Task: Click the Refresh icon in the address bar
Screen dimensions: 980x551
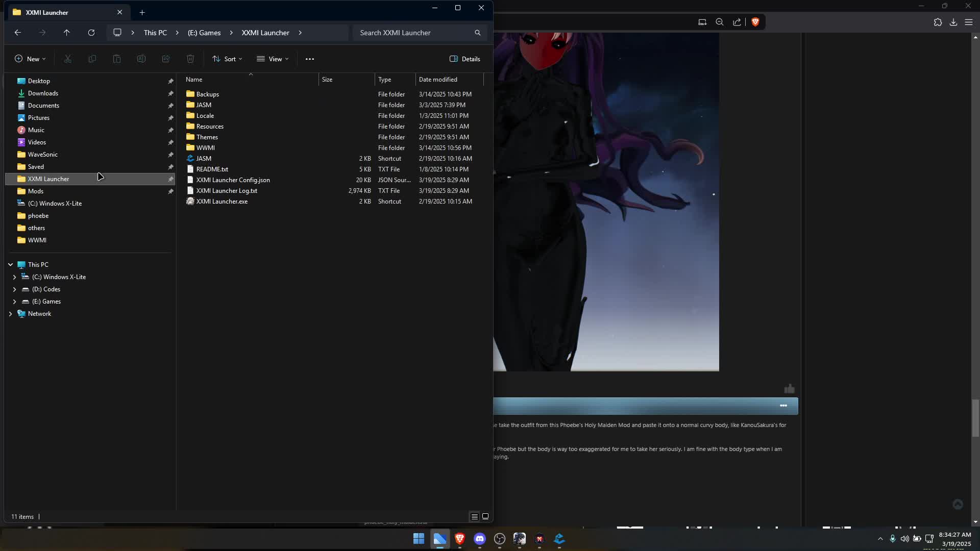Action: [x=91, y=33]
